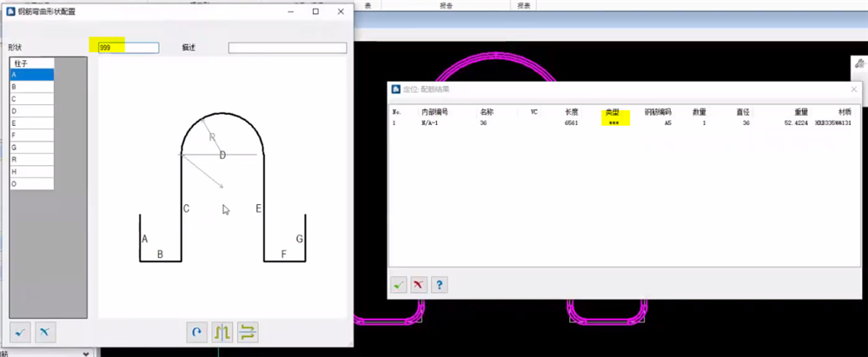
Task: Click the 定位 配筋结果 dialog app icon
Action: point(396,89)
